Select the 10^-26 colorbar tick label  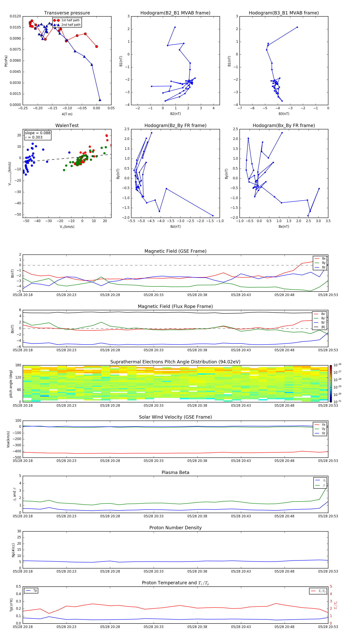point(337,365)
